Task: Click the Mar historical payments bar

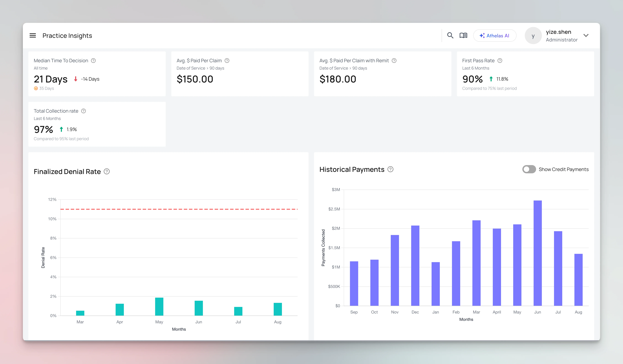Action: (x=476, y=263)
